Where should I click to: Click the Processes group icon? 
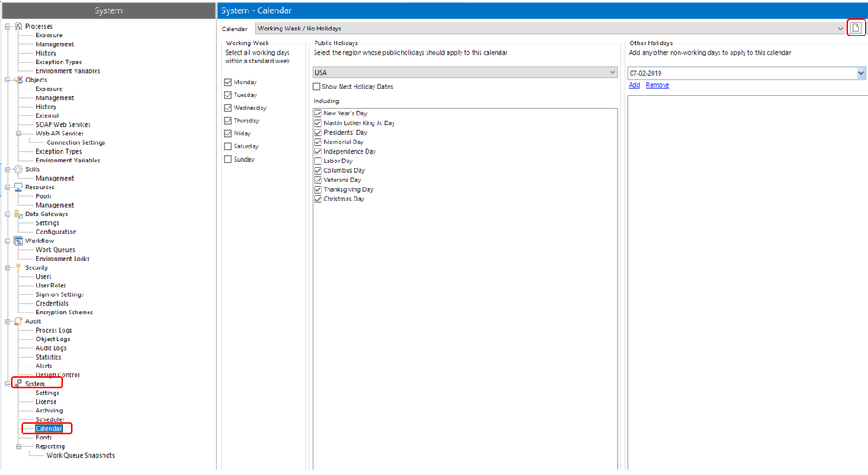[18, 27]
